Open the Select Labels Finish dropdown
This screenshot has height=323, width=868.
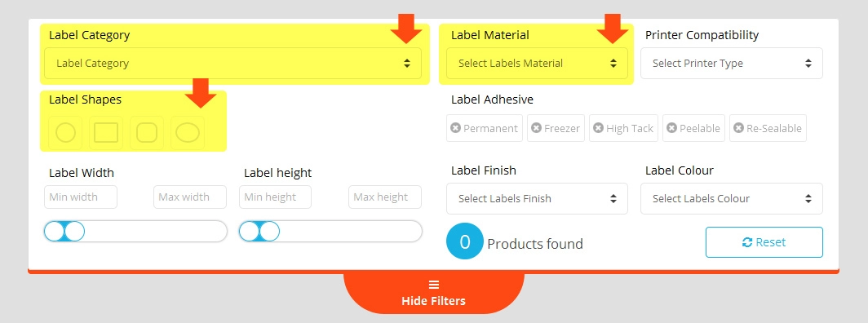click(537, 198)
